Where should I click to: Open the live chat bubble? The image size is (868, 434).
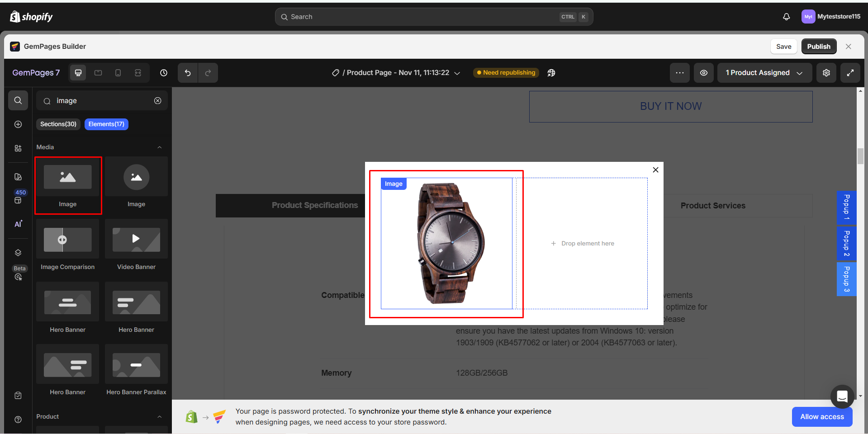(x=842, y=396)
